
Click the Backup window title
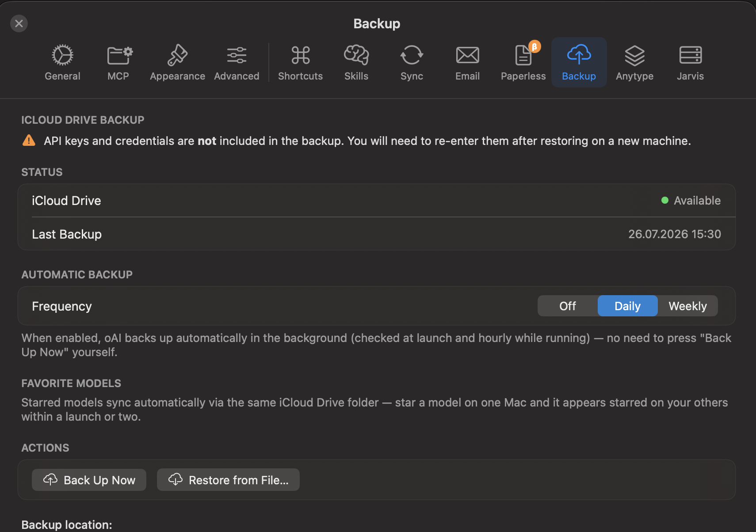click(x=377, y=23)
